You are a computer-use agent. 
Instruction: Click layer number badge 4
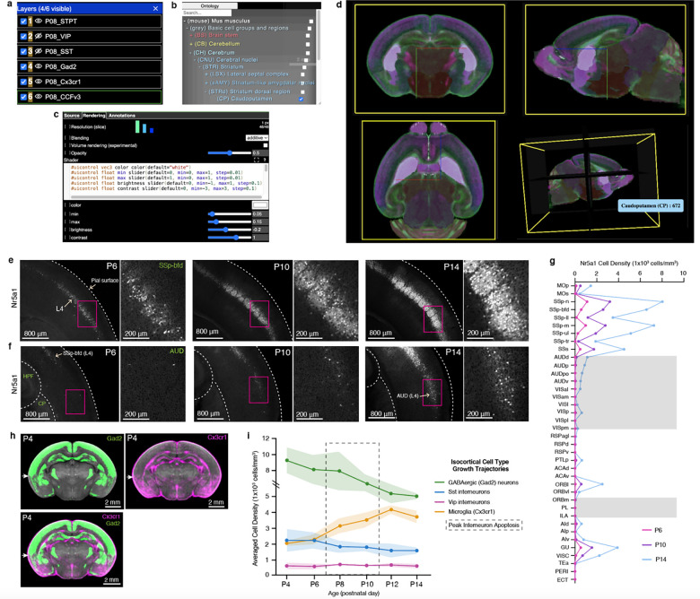click(x=31, y=66)
